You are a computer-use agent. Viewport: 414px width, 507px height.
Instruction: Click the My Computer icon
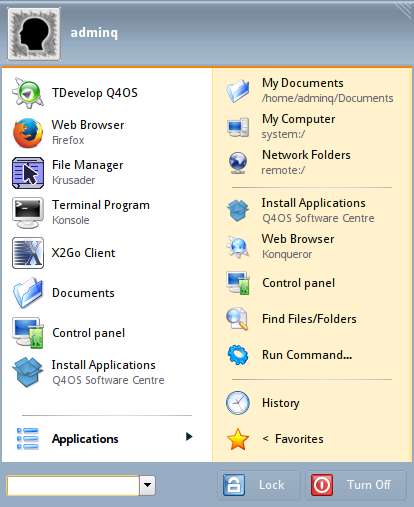click(238, 127)
